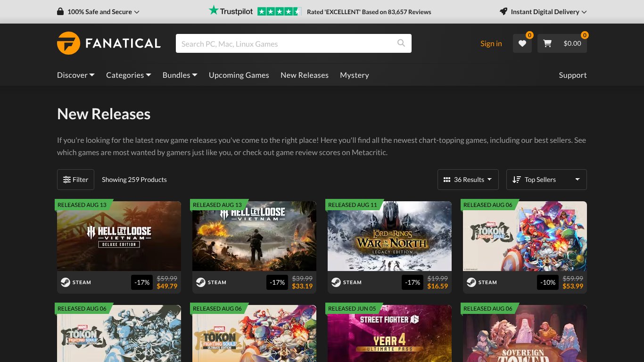644x362 pixels.
Task: Open the Bundles menu
Action: click(180, 75)
